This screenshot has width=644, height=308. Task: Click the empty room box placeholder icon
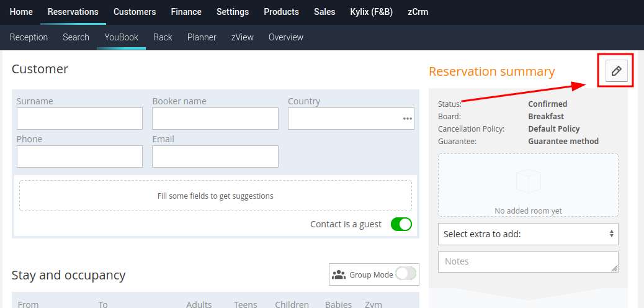click(x=528, y=181)
